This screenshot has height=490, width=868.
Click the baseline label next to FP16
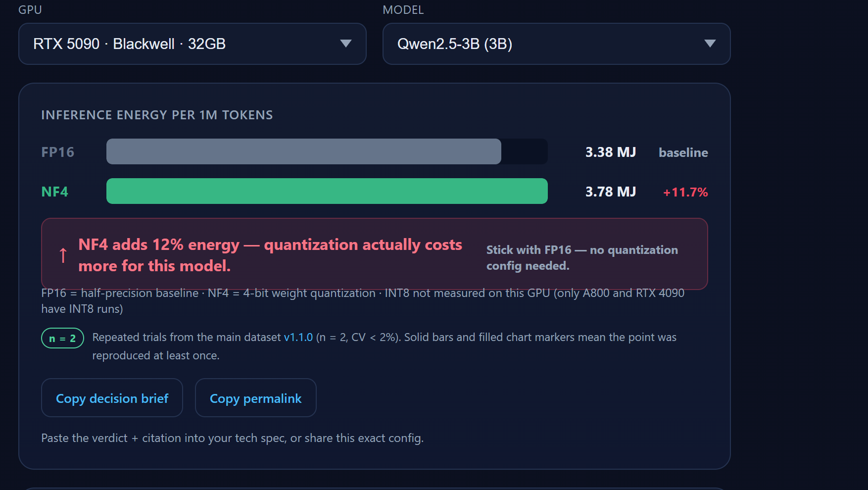point(683,152)
